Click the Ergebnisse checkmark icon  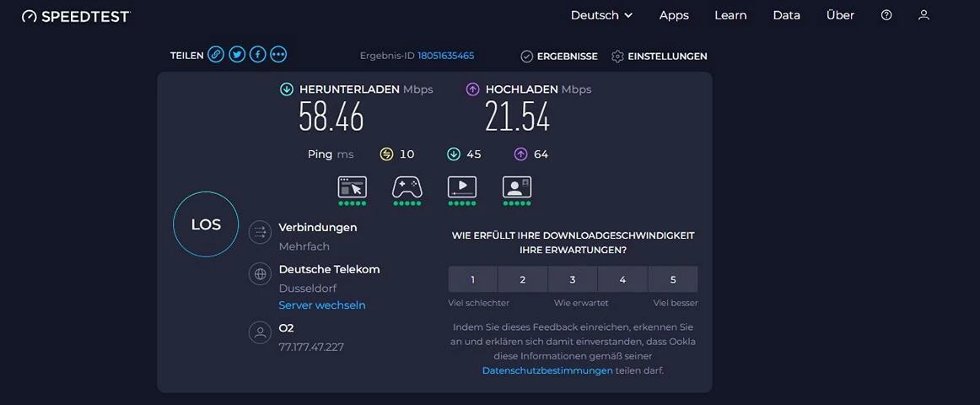527,57
